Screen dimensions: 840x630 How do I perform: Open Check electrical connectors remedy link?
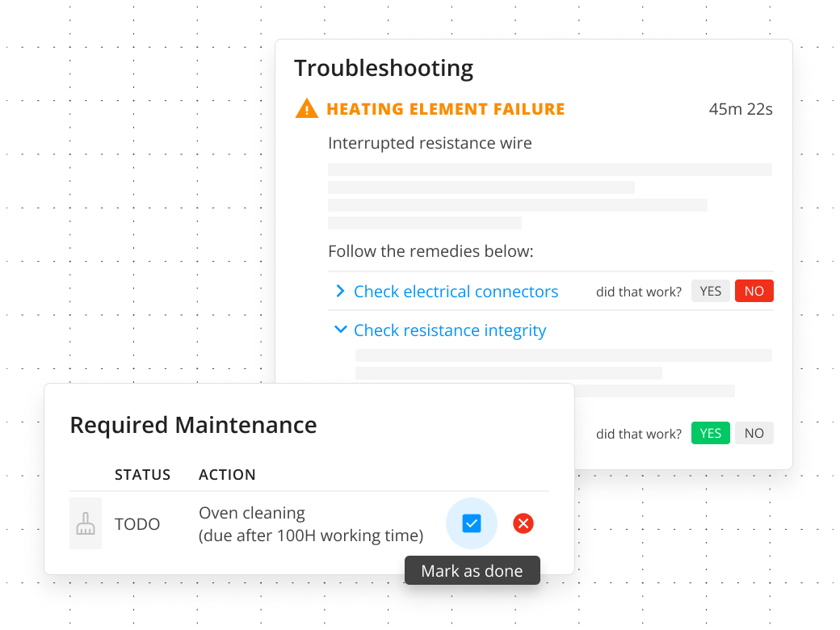coord(456,292)
